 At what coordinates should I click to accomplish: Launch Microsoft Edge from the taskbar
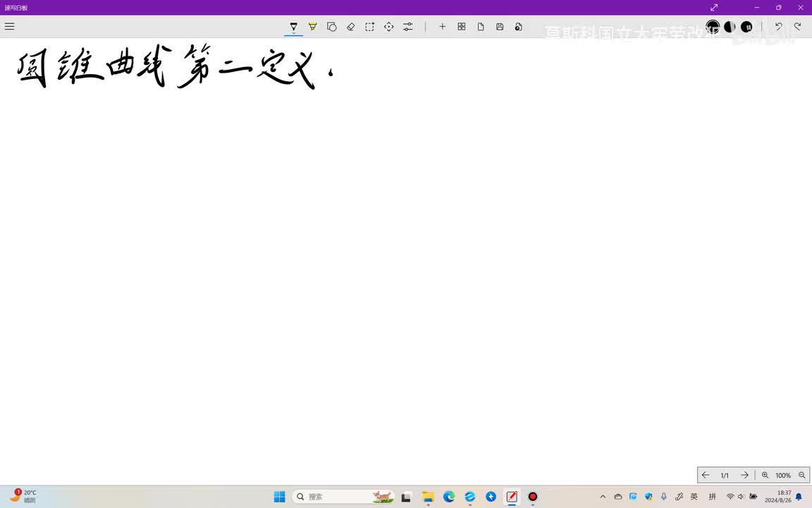pyautogui.click(x=449, y=497)
